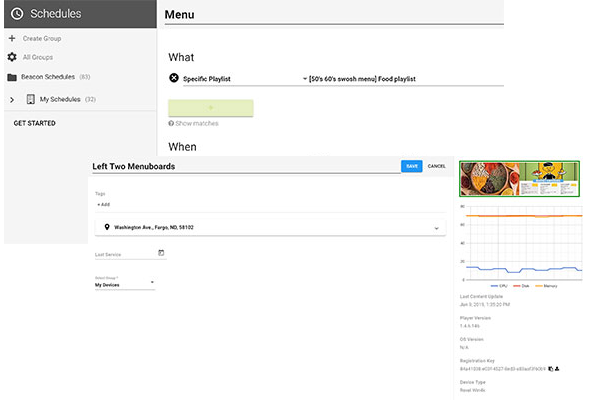This screenshot has width=600, height=400.
Task: Toggle the Disk legend in chart
Action: 521,286
